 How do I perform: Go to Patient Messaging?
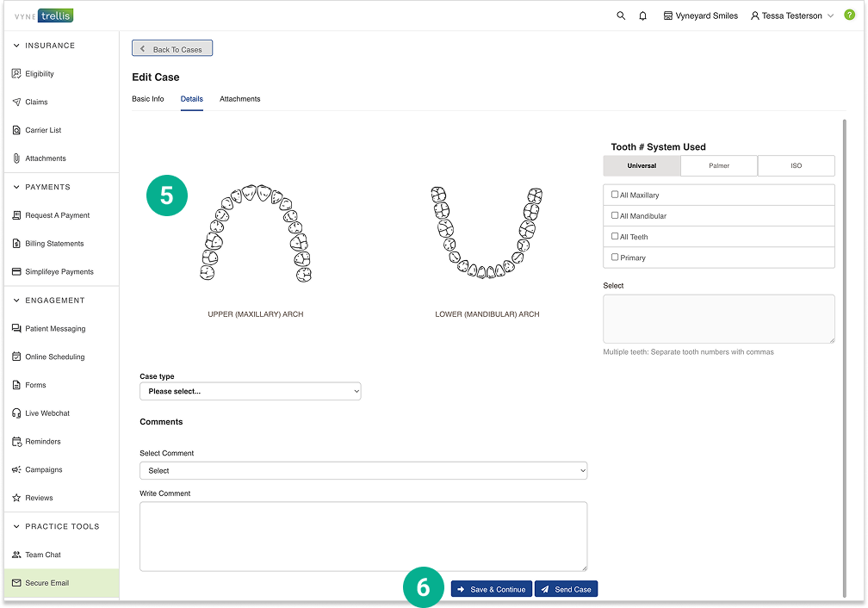pos(54,329)
